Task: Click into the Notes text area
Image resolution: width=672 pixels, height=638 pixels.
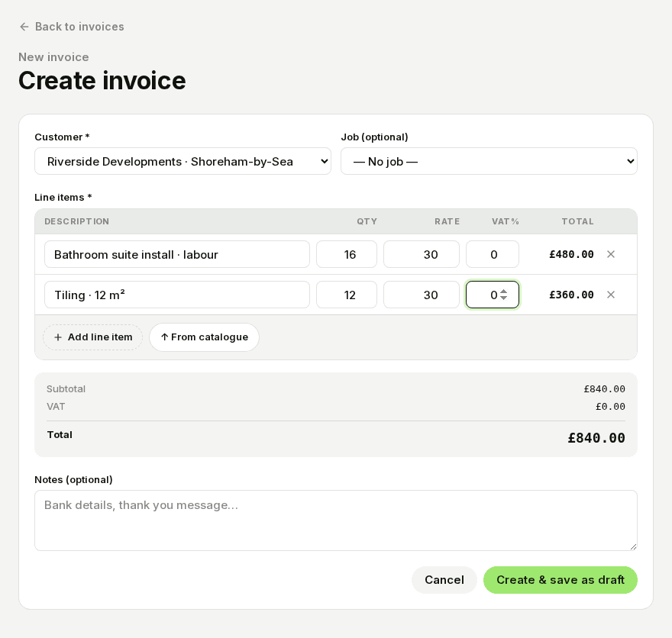Action: click(x=336, y=520)
